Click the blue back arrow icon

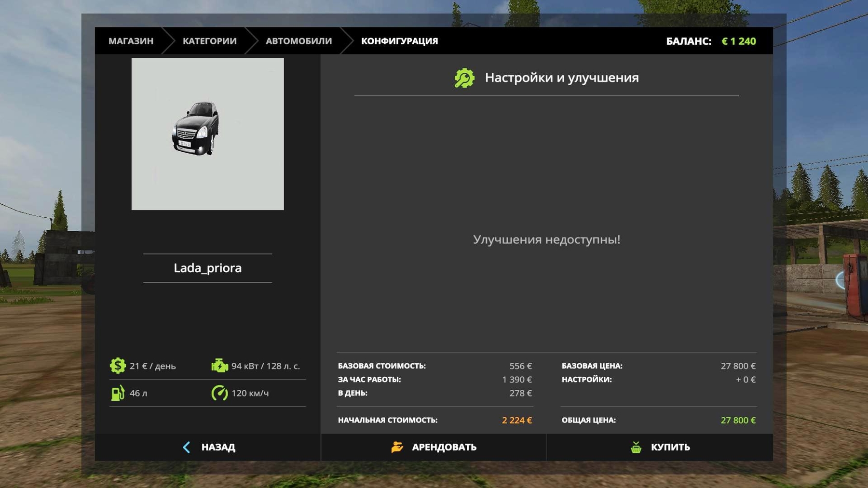pyautogui.click(x=187, y=447)
